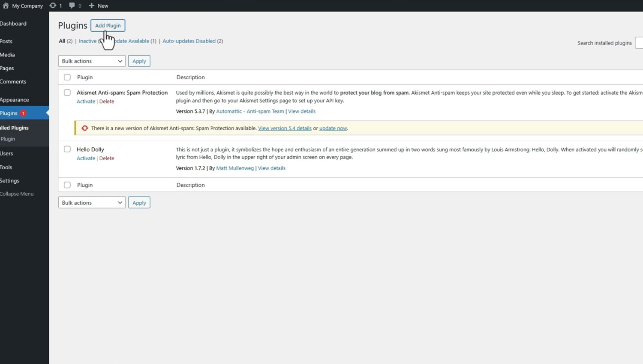Open the Appearance menu in sidebar
Viewport: 643px width, 364px height.
point(15,100)
